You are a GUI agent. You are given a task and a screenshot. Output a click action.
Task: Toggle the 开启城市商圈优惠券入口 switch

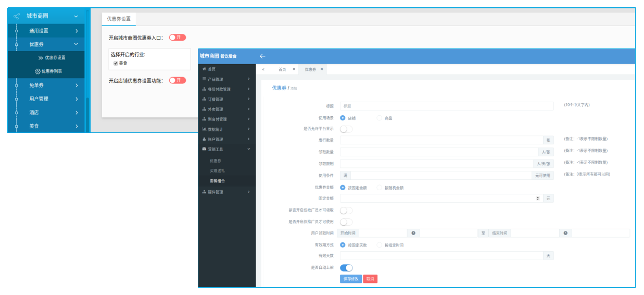178,38
